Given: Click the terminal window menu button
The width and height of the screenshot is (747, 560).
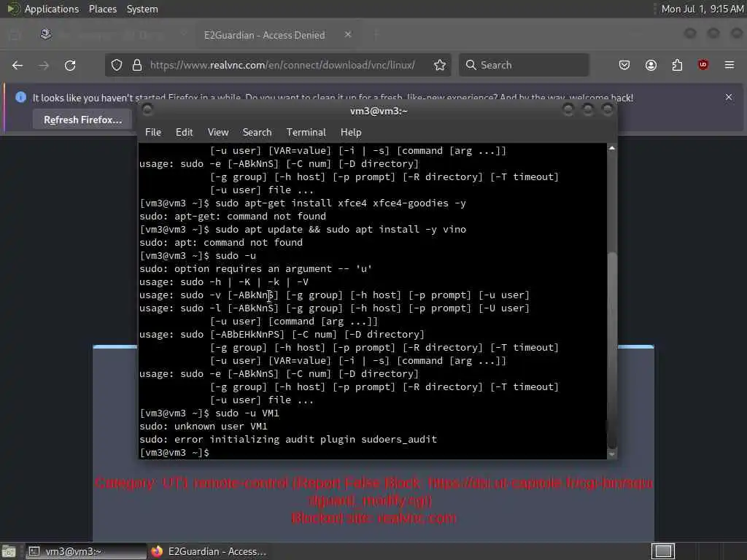Looking at the screenshot, I should (x=147, y=110).
